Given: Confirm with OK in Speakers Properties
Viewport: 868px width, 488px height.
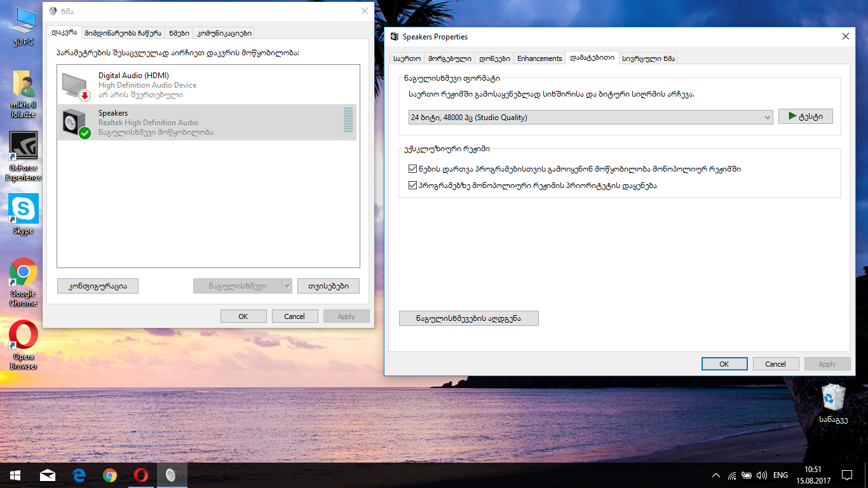Looking at the screenshot, I should point(724,364).
